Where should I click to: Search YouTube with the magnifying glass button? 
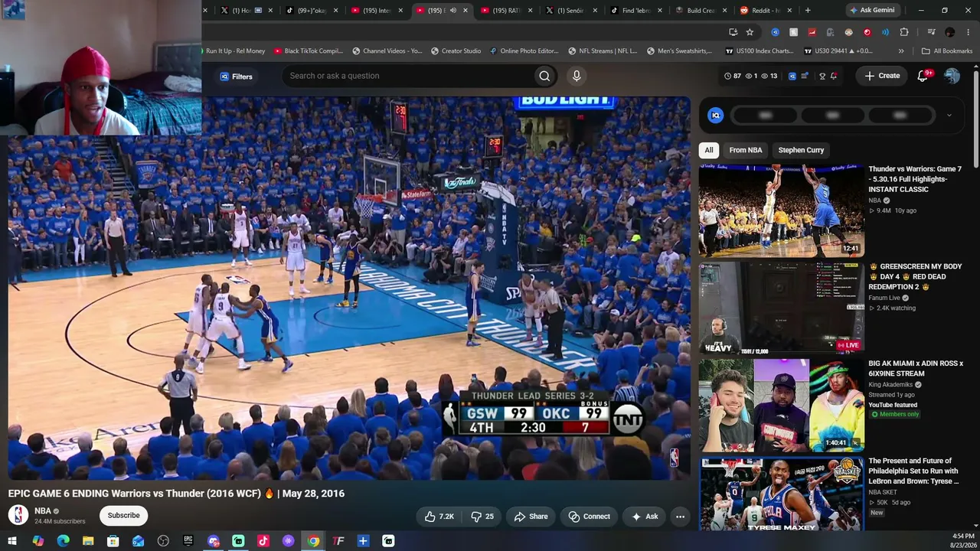(544, 76)
